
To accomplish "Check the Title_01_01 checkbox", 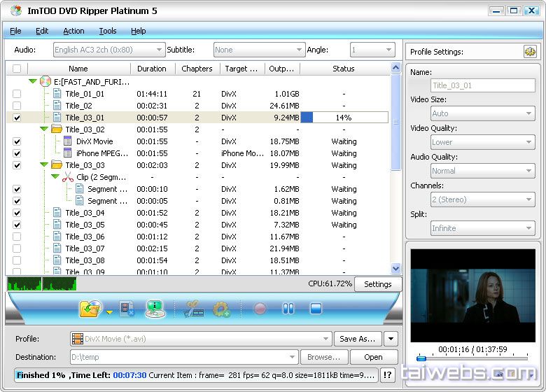I will tap(17, 94).
